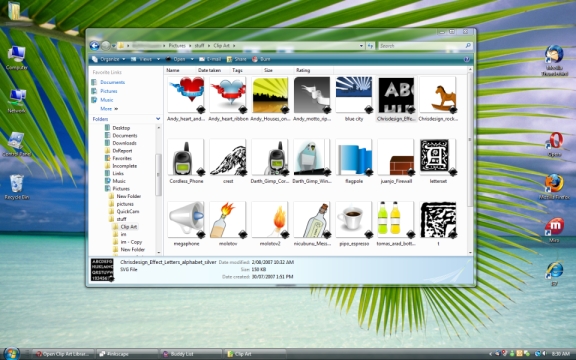The height and width of the screenshot is (360, 576).
Task: Select the pipo_espresso coffee cup thumbnail
Action: pyautogui.click(x=354, y=220)
